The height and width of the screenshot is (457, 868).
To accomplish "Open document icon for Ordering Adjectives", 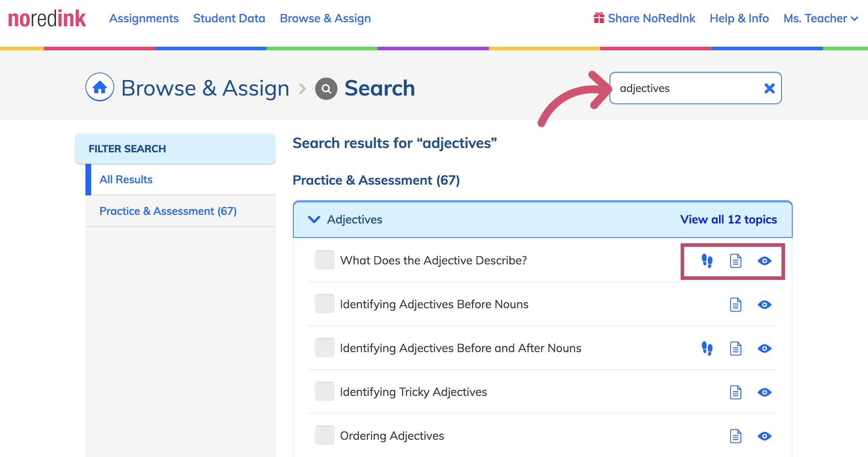I will click(736, 436).
